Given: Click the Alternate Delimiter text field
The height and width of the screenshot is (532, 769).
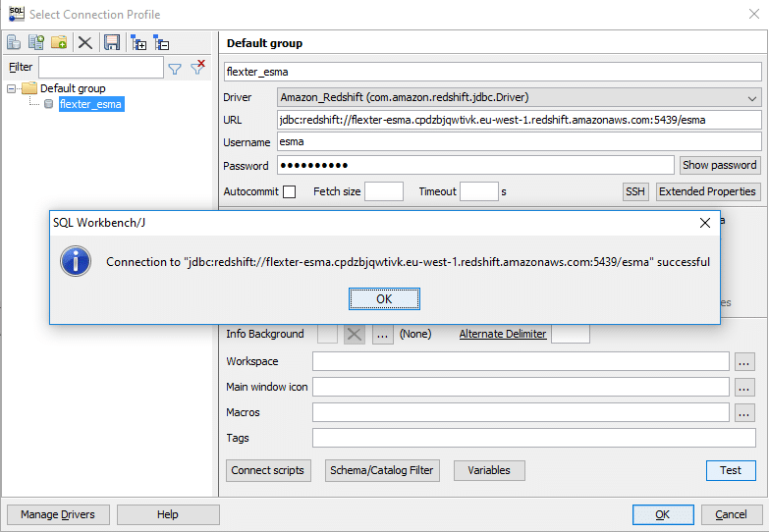Looking at the screenshot, I should [571, 335].
